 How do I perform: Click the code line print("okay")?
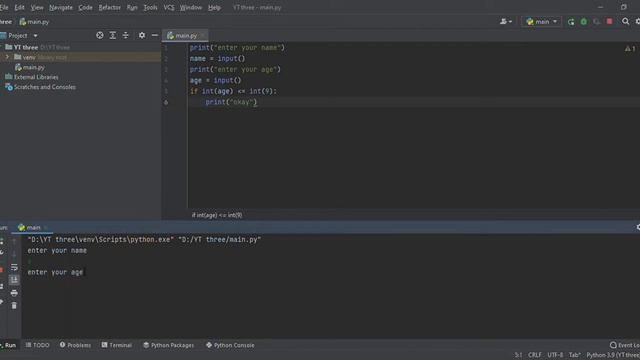click(x=231, y=102)
